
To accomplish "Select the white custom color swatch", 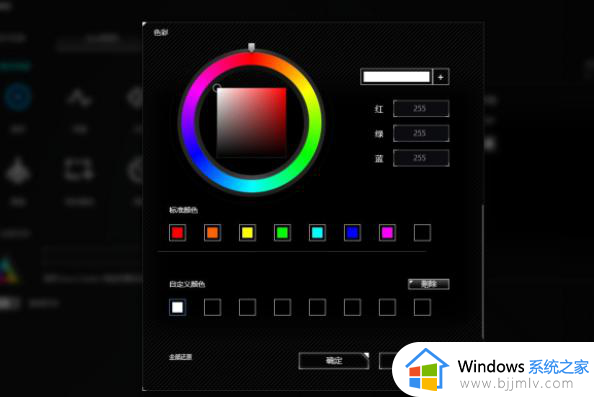I will [x=178, y=307].
